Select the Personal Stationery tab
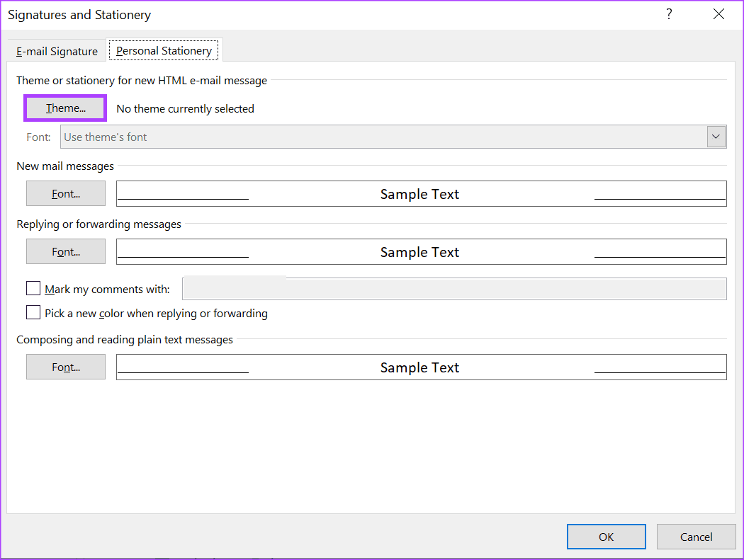Screen dimensions: 744x560 click(x=164, y=51)
